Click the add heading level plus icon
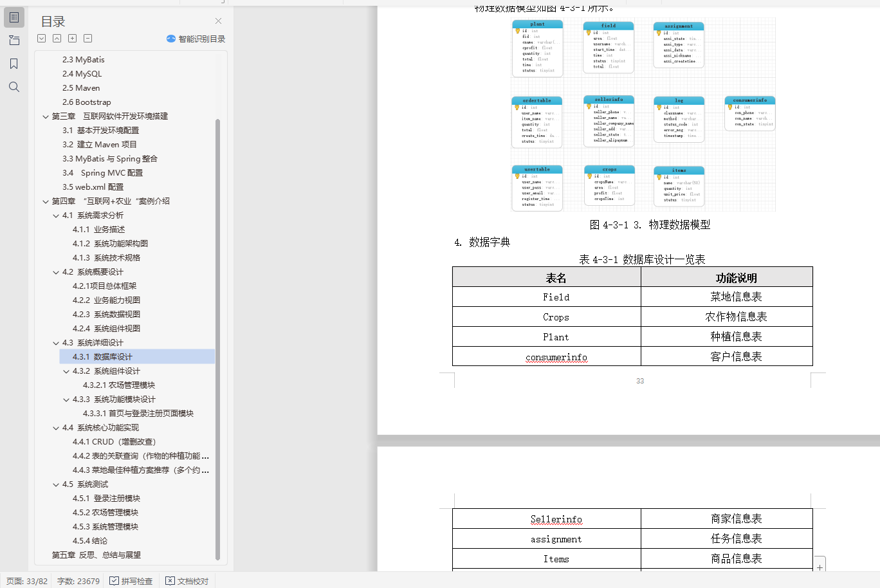 73,39
